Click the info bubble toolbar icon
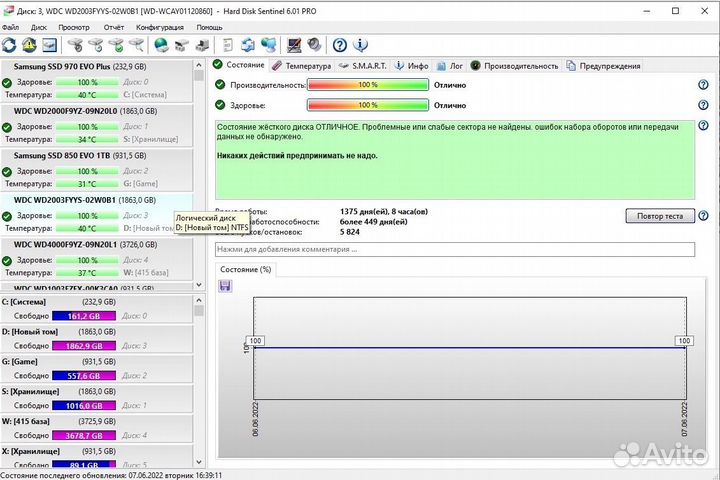The height and width of the screenshot is (480, 720). click(360, 45)
